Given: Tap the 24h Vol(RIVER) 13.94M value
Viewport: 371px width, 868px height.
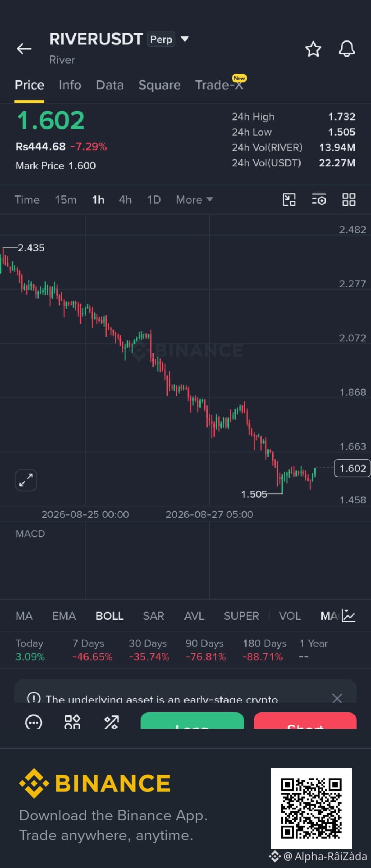Looking at the screenshot, I should (337, 147).
